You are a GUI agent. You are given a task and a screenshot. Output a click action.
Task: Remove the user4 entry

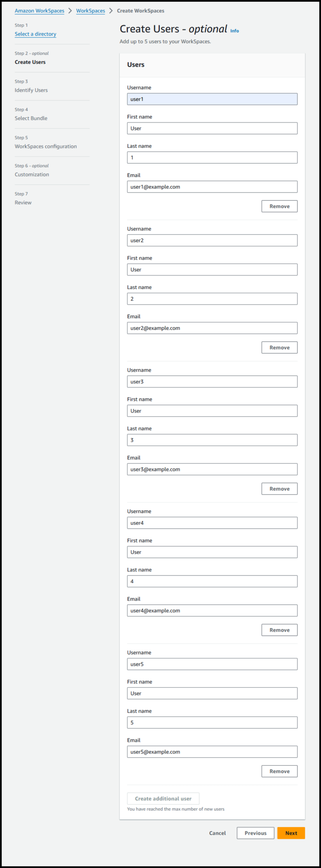[x=279, y=630]
